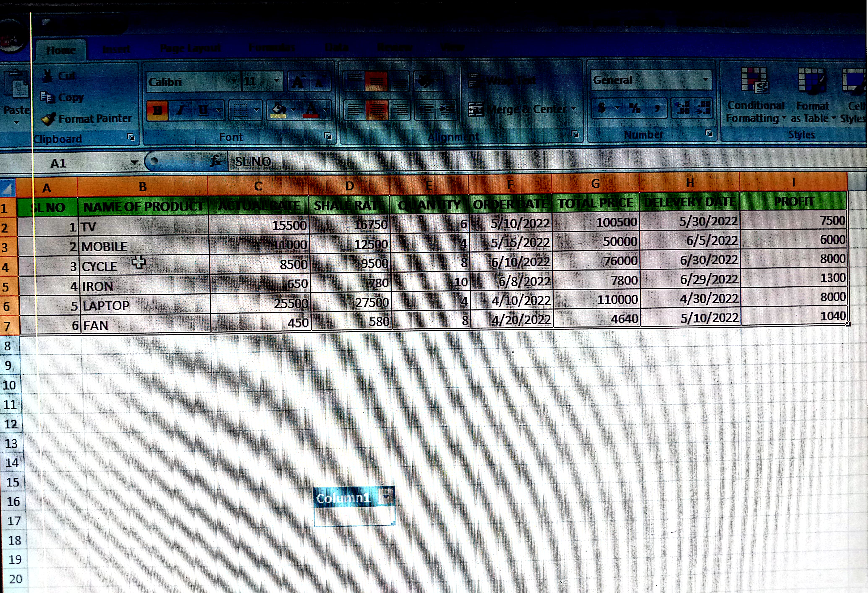Image resolution: width=868 pixels, height=593 pixels.
Task: Click the Format Painter brush icon
Action: pos(48,119)
